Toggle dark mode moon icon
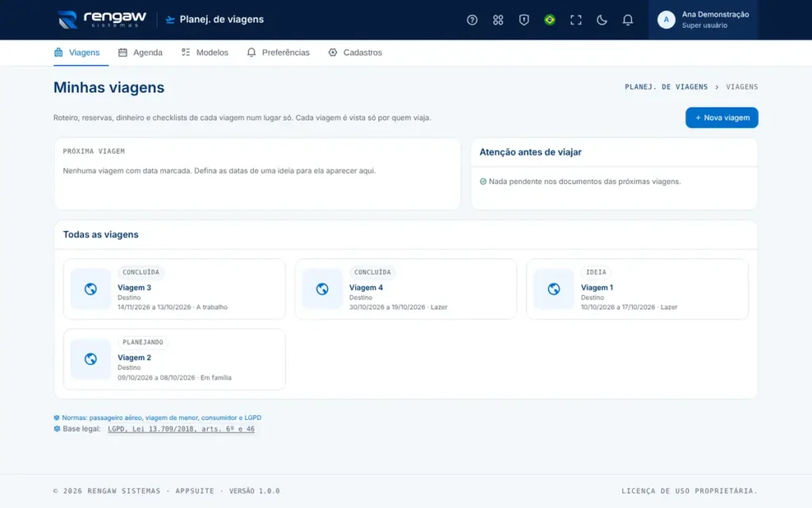This screenshot has height=508, width=812. (601, 20)
